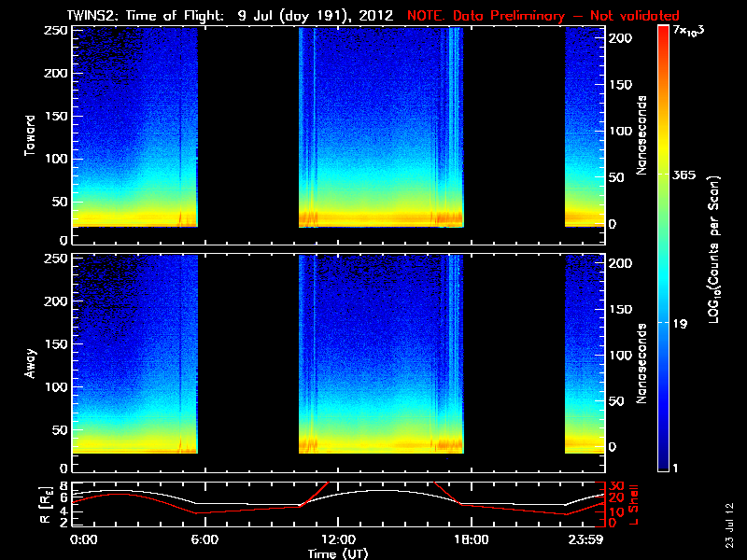This screenshot has width=747, height=560.
Task: Click the 'Toward' axis label
Action: (x=30, y=135)
